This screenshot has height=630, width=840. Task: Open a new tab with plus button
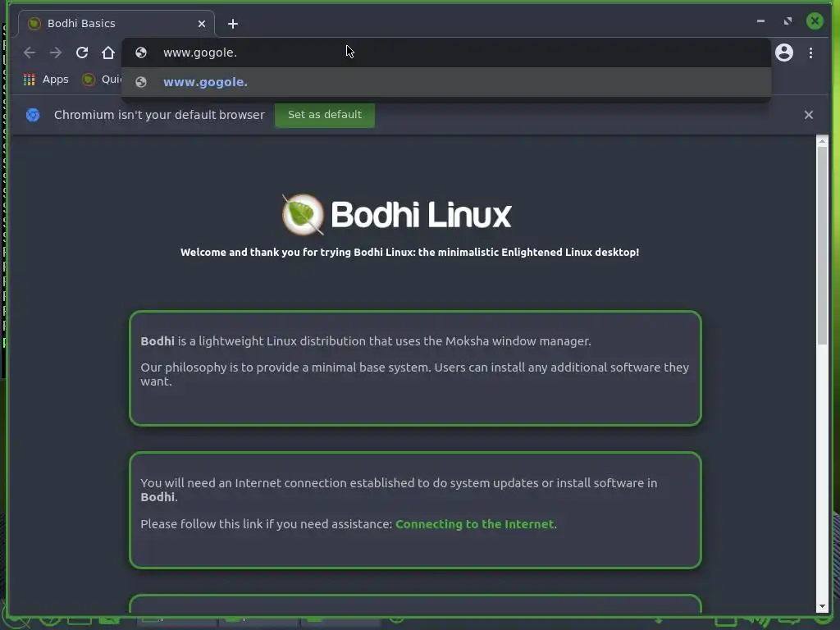pyautogui.click(x=232, y=24)
